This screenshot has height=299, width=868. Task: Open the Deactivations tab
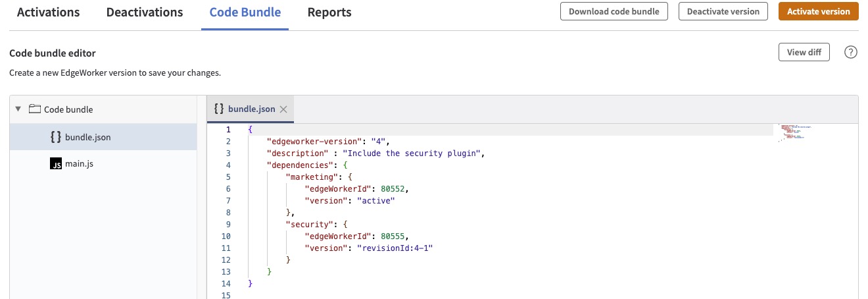coord(145,13)
